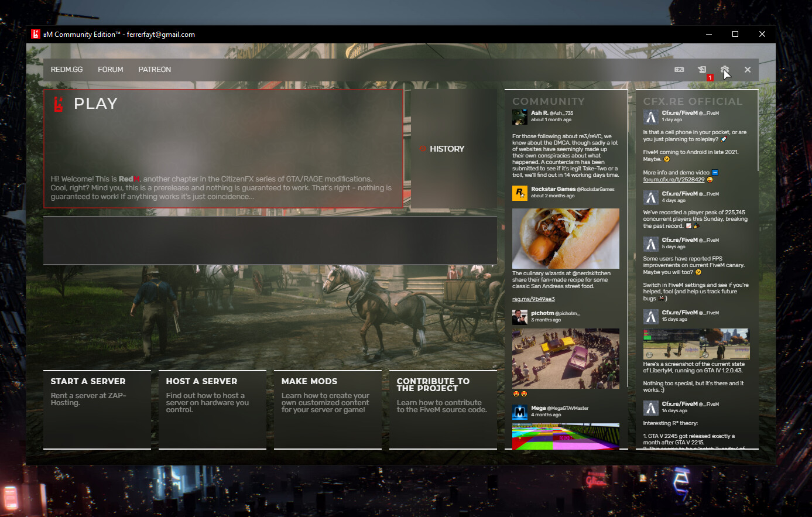Maximize the RedM window
Screen dimensions: 812x517
735,35
